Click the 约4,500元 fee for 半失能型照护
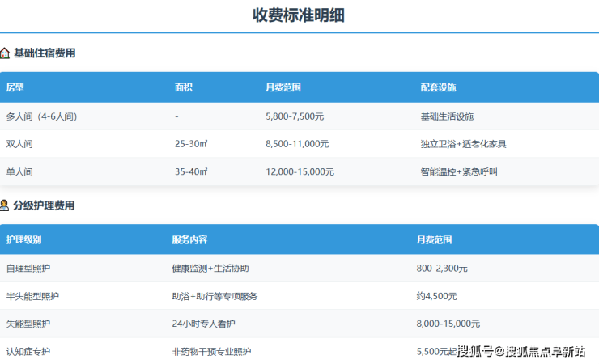This screenshot has height=364, width=599. [x=436, y=296]
